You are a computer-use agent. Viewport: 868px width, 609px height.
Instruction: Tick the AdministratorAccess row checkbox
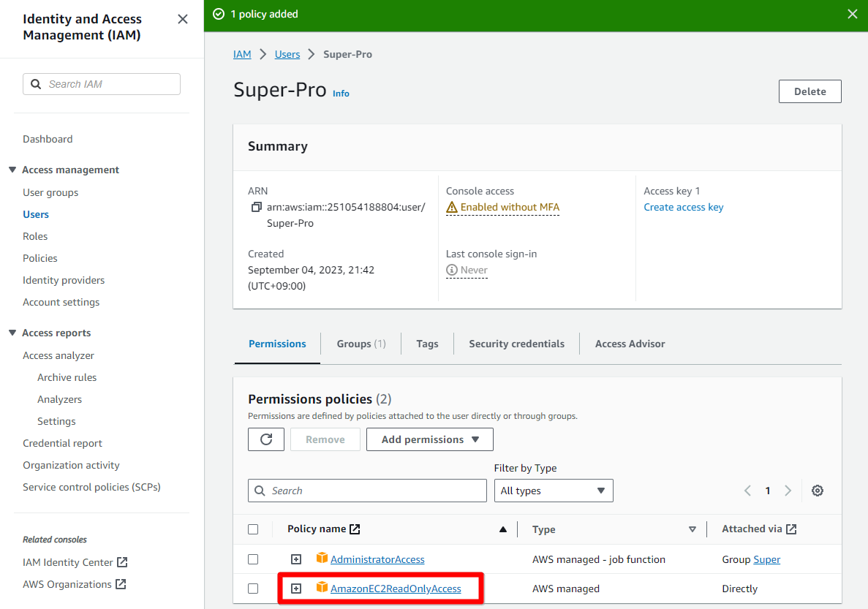(253, 559)
